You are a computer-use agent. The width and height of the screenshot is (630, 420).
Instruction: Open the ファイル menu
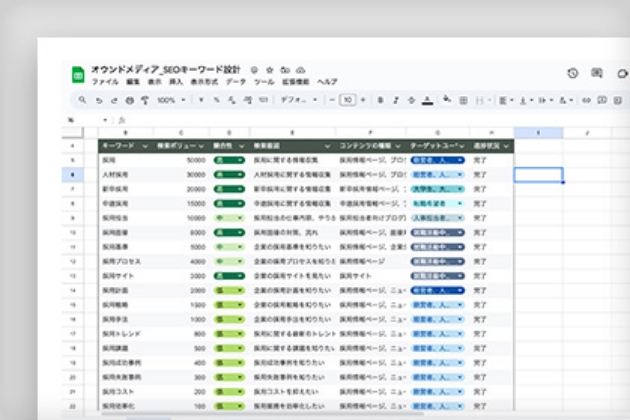(105, 82)
